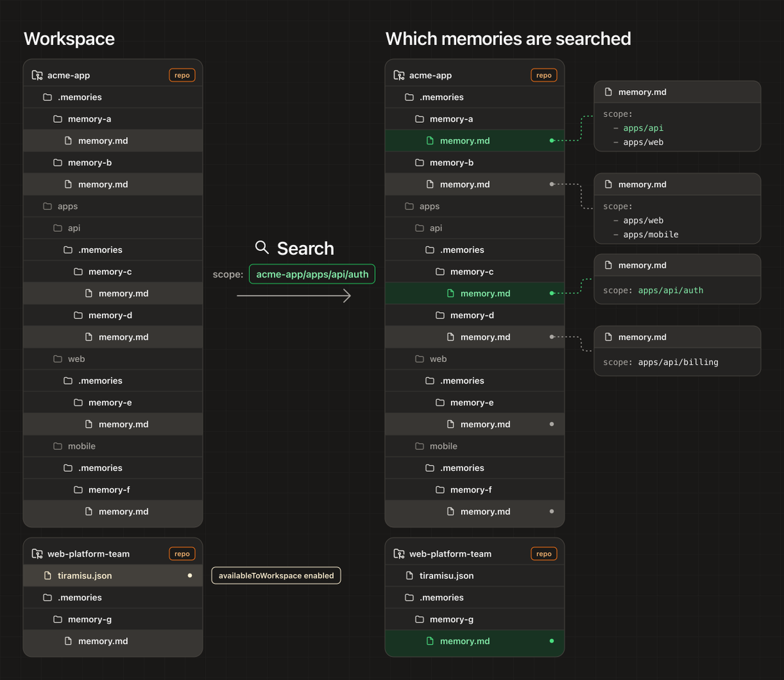Select memory-f folder in searched-memories panel
Image resolution: width=784 pixels, height=680 pixels.
coord(475,489)
